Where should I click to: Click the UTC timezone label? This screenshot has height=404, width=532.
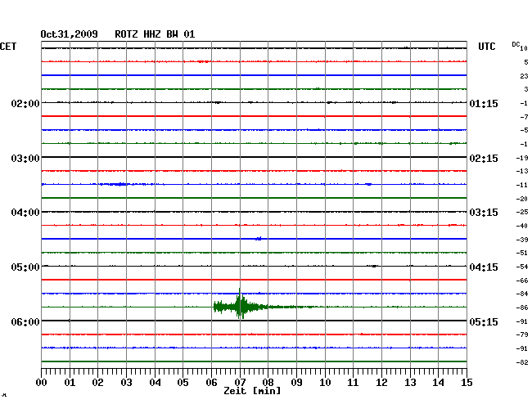[x=486, y=47]
